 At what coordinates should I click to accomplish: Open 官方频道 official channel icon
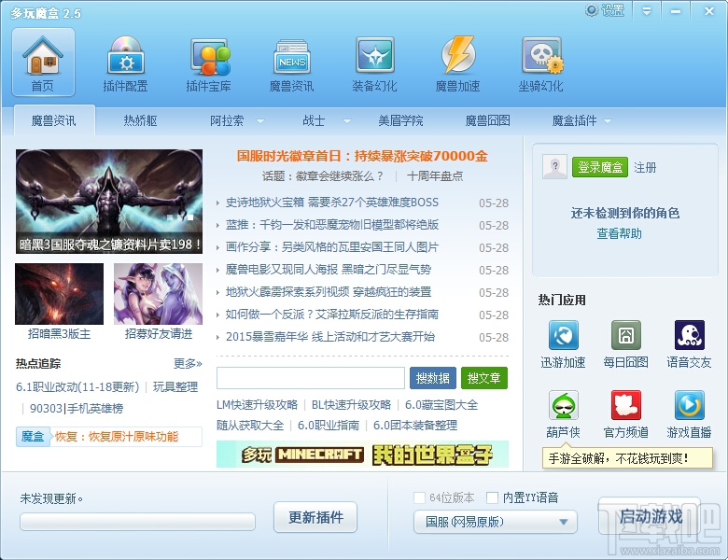click(626, 405)
